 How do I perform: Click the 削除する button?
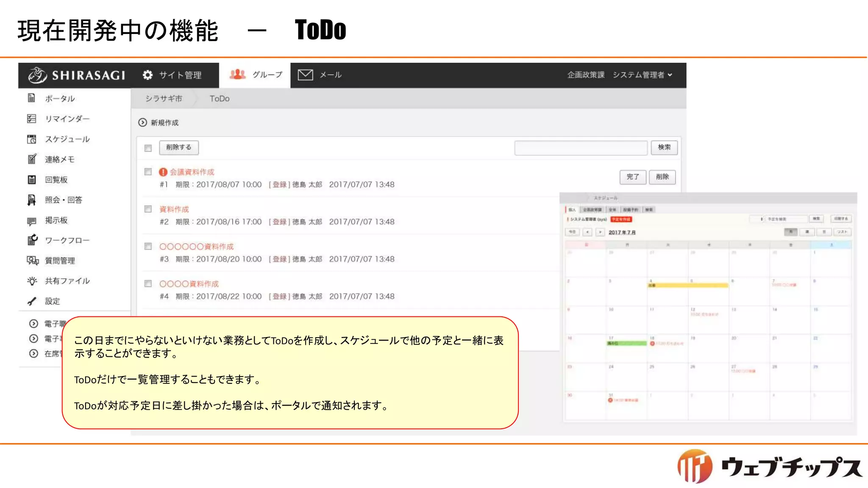tap(179, 147)
